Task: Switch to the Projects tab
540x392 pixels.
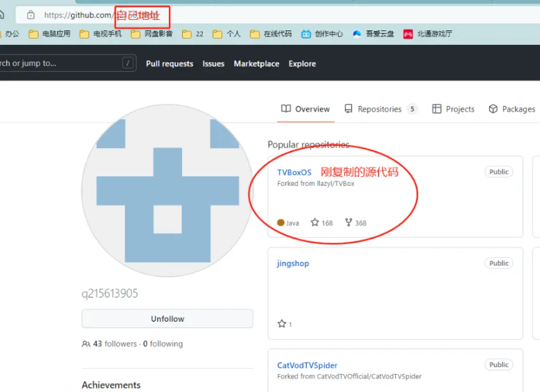Action: (453, 109)
